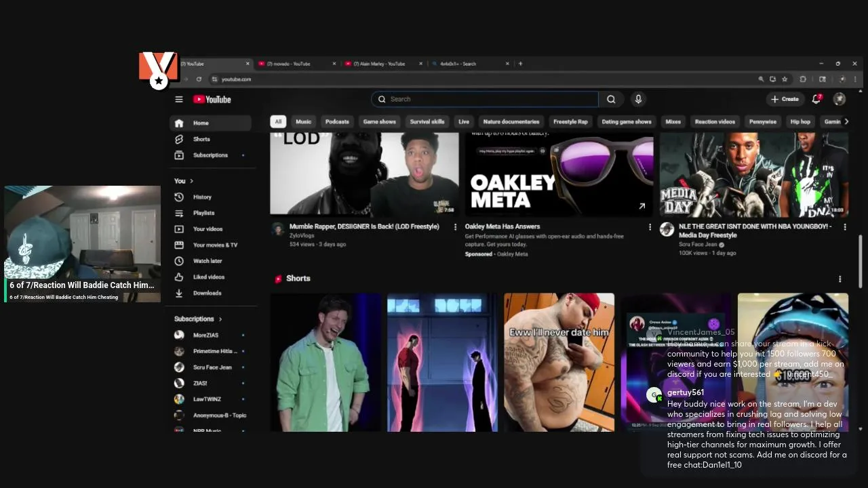Click the YouTube logo

pyautogui.click(x=212, y=99)
